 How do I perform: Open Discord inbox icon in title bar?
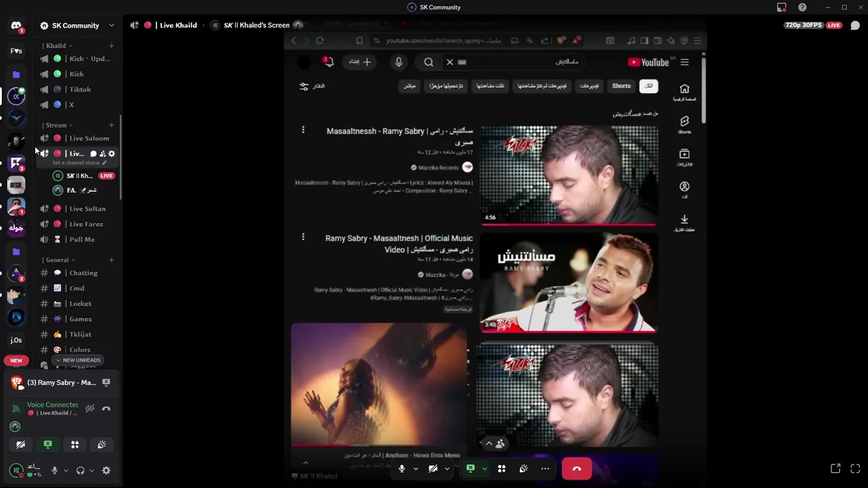coord(782,7)
